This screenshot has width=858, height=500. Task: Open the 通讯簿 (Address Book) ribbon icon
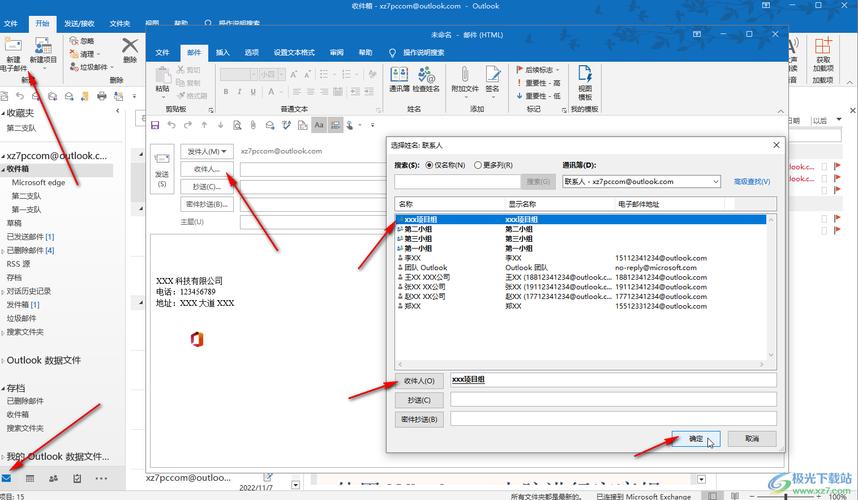[x=399, y=78]
